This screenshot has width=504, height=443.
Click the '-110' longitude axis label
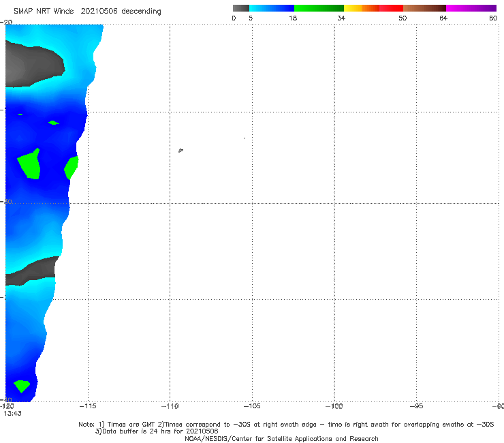(170, 406)
